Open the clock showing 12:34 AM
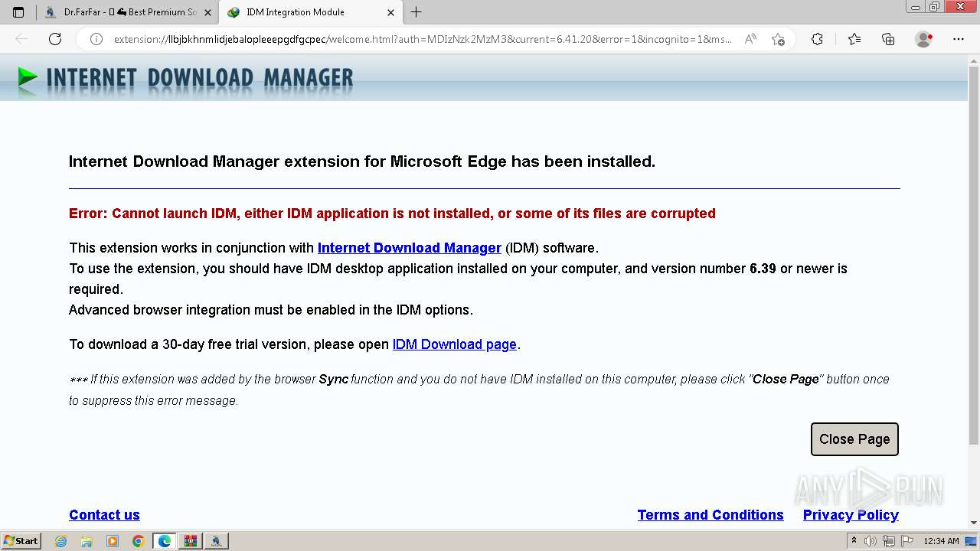 (941, 541)
